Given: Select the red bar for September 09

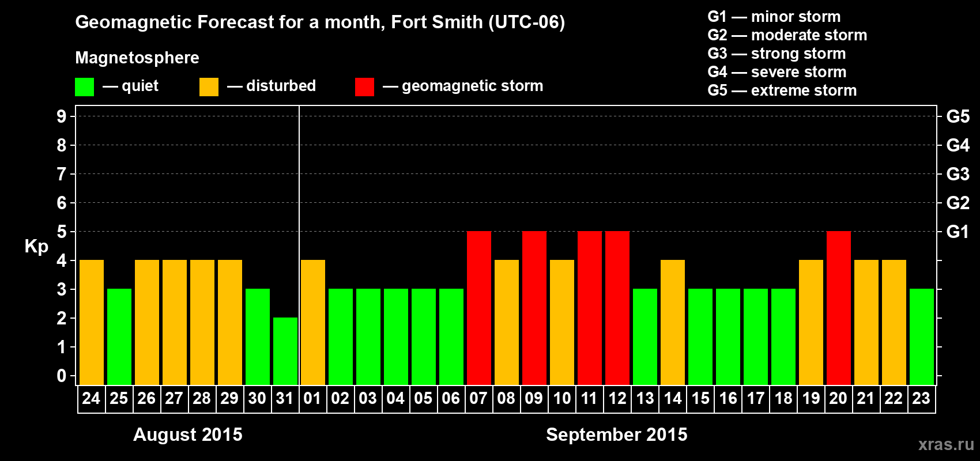Looking at the screenshot, I should click(534, 308).
